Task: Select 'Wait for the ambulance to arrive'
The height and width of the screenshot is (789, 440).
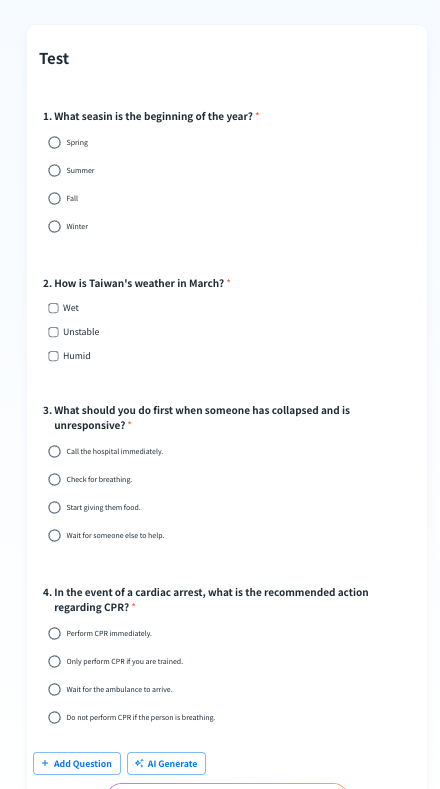Action: tap(54, 689)
